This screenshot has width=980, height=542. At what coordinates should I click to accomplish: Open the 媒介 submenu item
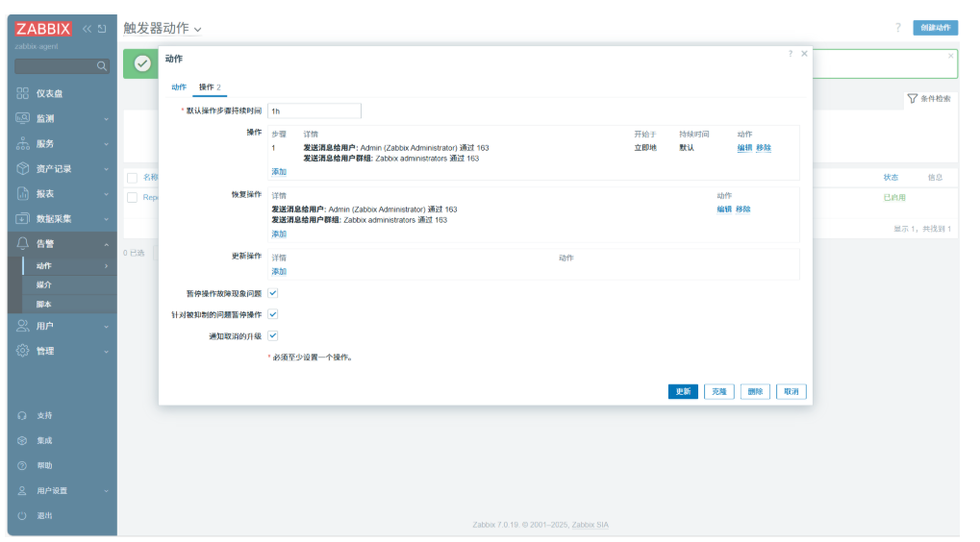(70, 284)
